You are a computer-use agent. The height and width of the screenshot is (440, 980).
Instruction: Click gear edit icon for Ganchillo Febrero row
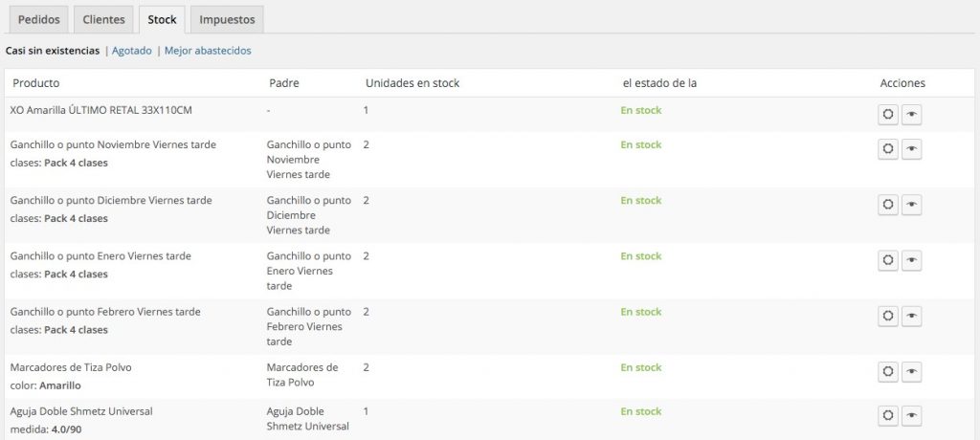click(x=887, y=316)
